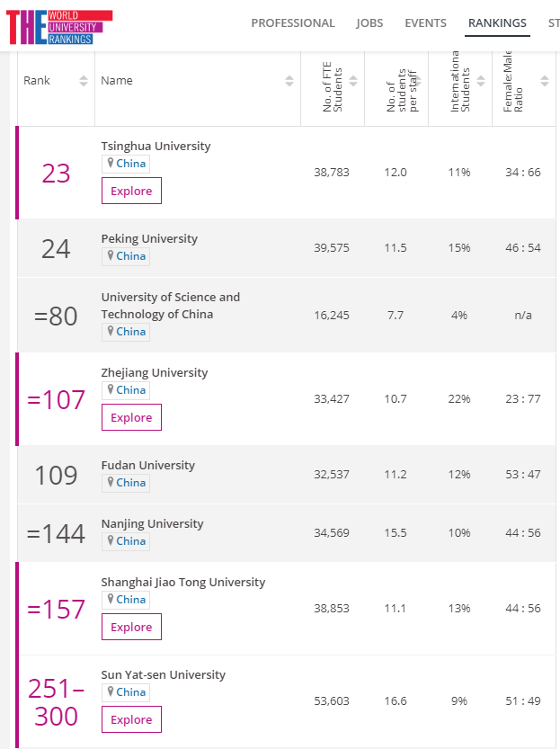The image size is (560, 749).
Task: Open the Rankings tab
Action: [497, 23]
